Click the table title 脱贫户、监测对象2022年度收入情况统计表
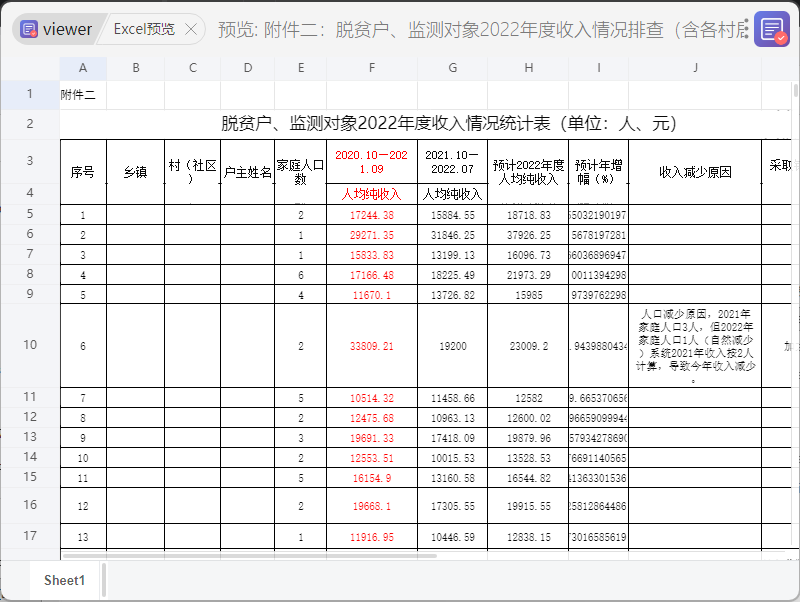The width and height of the screenshot is (800, 602). point(449,123)
